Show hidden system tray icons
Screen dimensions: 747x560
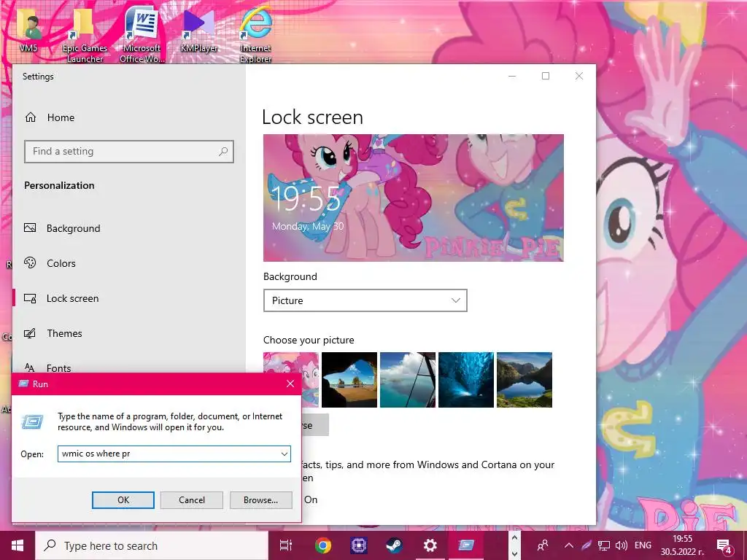569,545
